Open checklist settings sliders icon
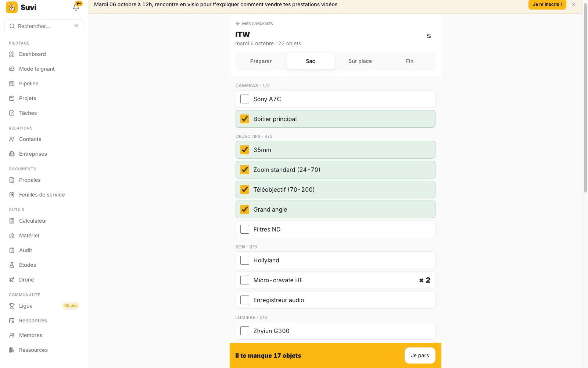 429,36
